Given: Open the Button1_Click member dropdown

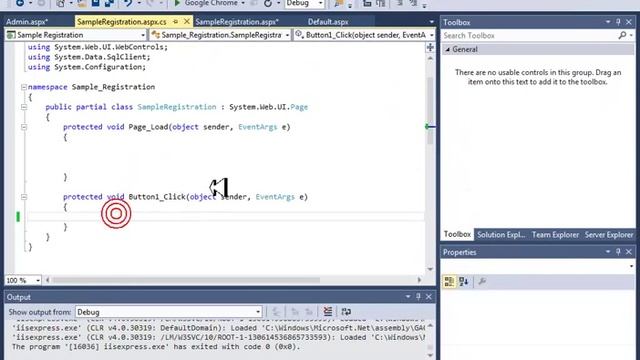Looking at the screenshot, I should click(x=431, y=36).
